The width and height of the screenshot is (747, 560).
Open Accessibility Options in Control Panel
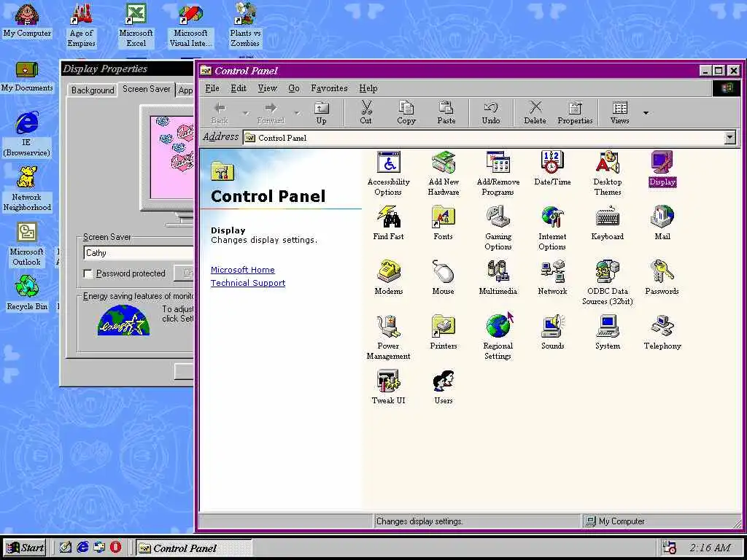(x=388, y=174)
